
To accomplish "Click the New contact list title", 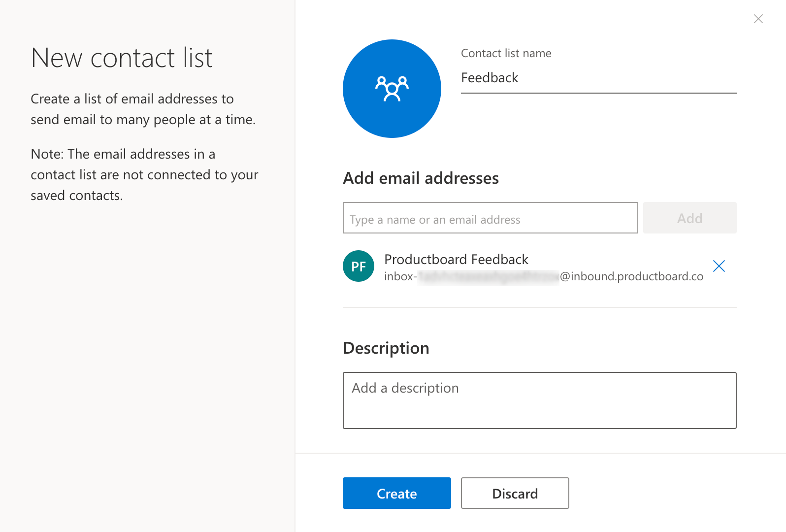I will click(x=122, y=58).
